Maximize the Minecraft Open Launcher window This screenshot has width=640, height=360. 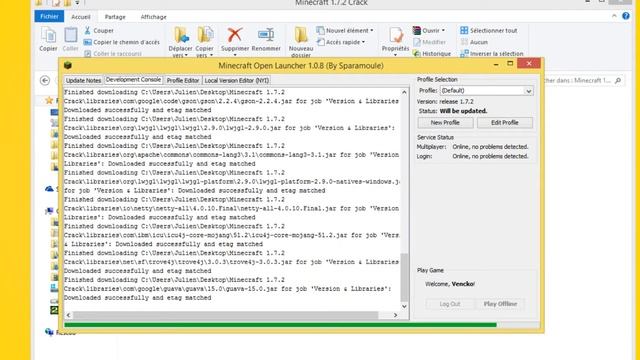(510, 64)
